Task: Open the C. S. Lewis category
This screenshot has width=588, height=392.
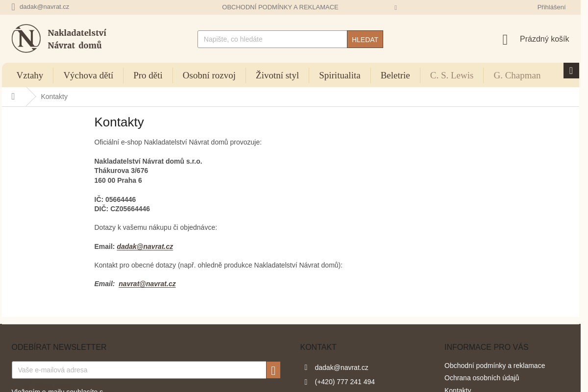Action: [451, 75]
